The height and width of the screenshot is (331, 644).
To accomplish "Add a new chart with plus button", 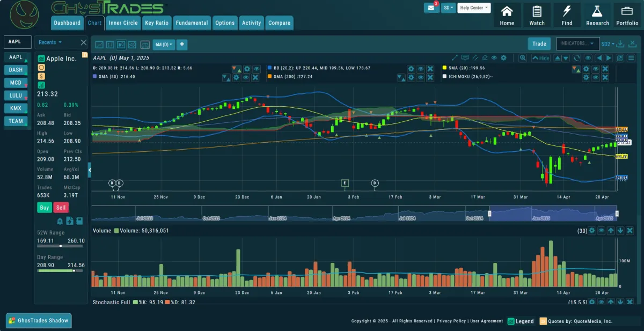I will tap(182, 45).
